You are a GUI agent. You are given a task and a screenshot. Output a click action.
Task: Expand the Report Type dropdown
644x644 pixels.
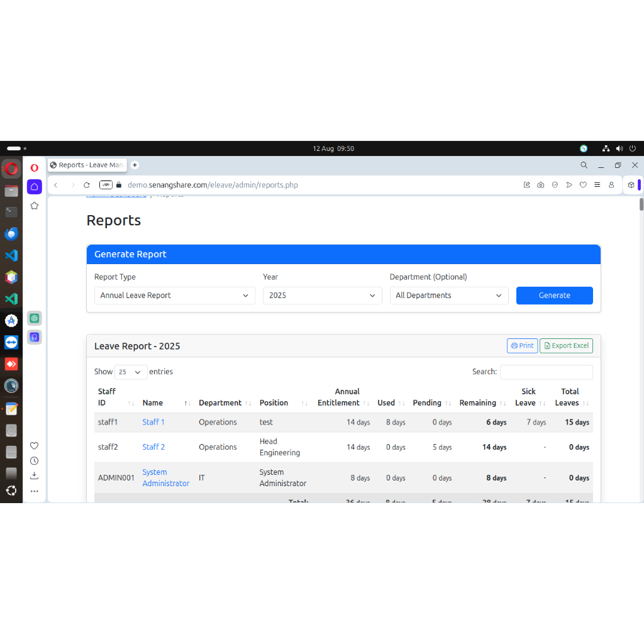[174, 296]
